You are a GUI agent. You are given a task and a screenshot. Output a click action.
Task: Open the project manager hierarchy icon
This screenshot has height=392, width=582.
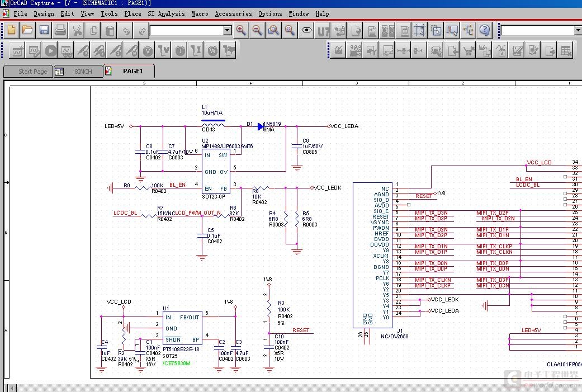coord(469,30)
